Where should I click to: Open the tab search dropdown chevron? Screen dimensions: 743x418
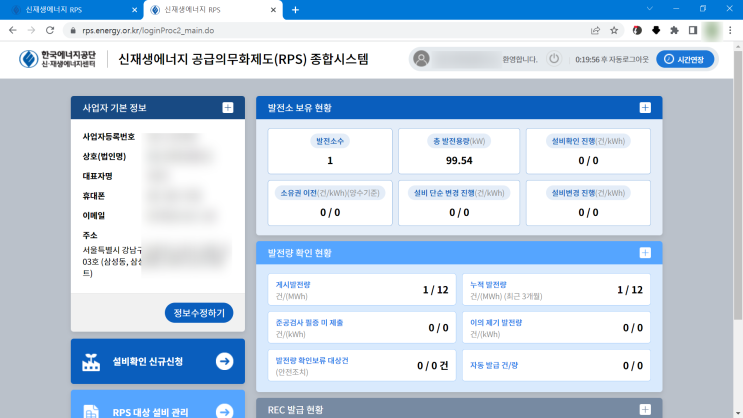[x=650, y=9]
